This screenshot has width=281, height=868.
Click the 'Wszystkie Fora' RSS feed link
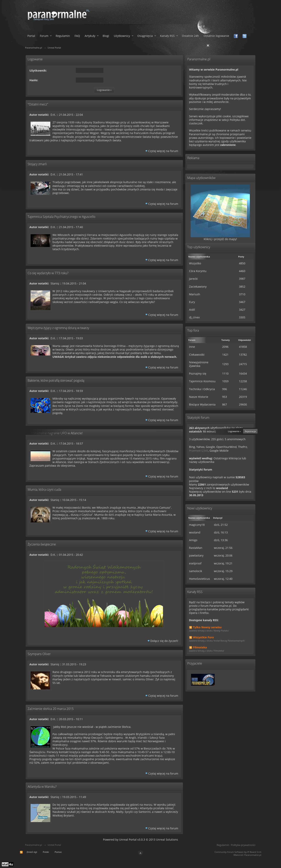click(x=203, y=638)
